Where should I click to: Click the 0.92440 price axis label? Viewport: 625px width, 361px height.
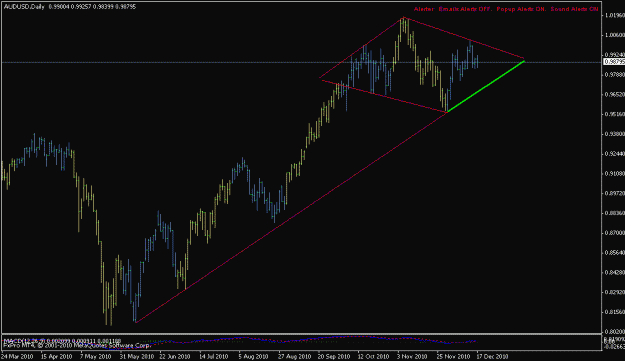[615, 154]
